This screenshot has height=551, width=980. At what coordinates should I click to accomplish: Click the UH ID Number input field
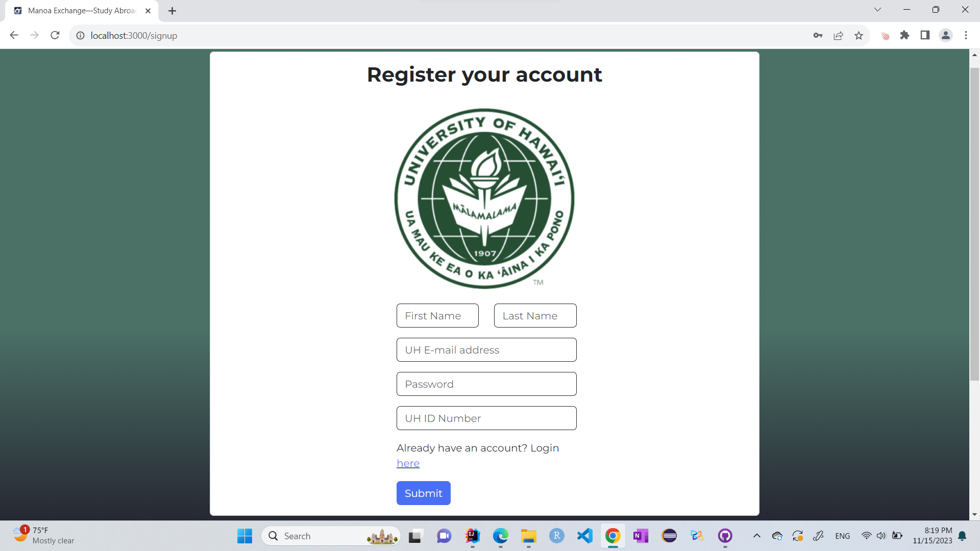(x=486, y=418)
